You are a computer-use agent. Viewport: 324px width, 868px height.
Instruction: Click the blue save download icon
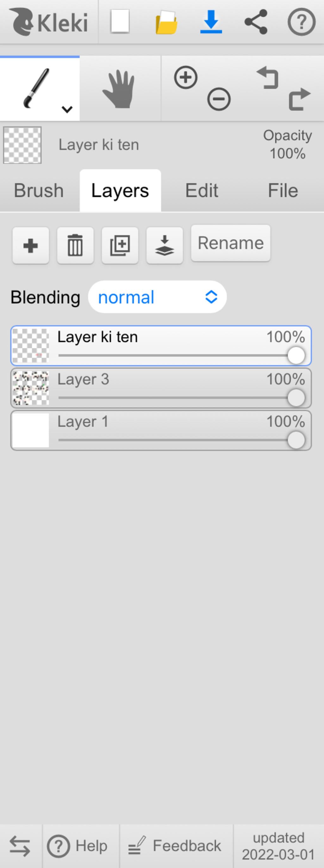coord(211,22)
